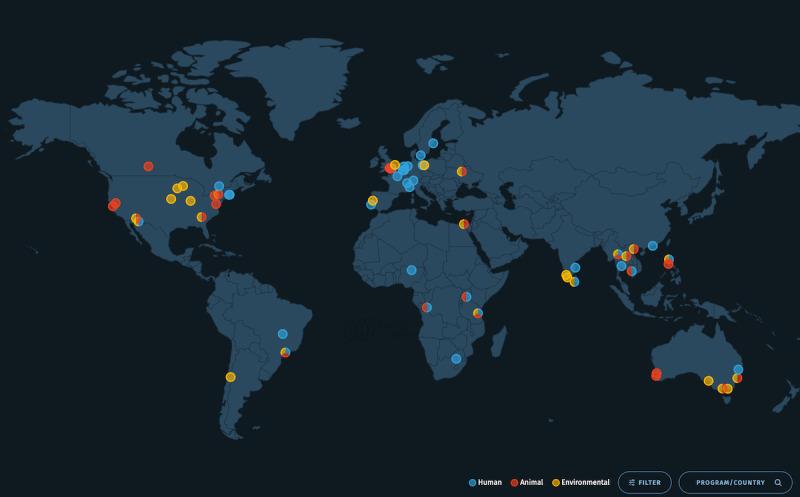Click the blue Human marker in Scandinavia
This screenshot has height=497, width=800.
click(433, 143)
